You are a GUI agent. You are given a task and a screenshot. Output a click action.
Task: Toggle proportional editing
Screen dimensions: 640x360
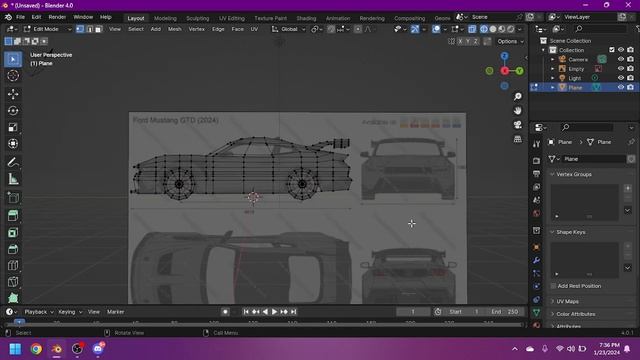coord(358,29)
